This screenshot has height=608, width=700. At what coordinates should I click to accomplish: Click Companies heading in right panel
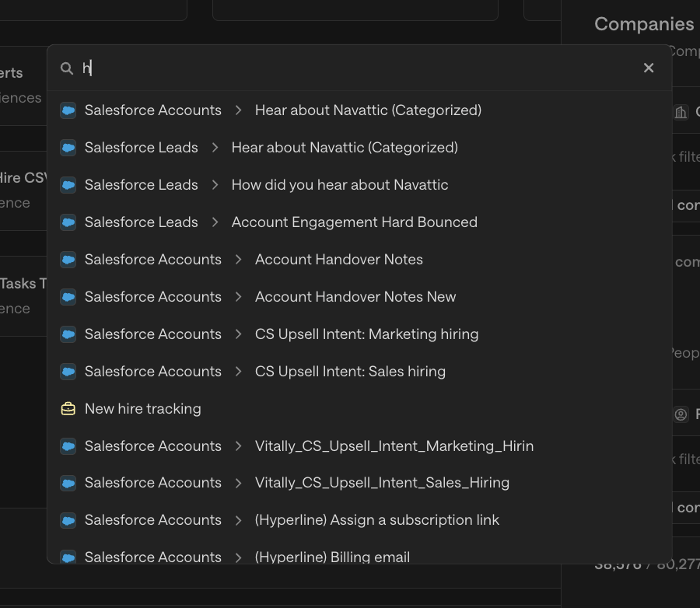tap(644, 24)
